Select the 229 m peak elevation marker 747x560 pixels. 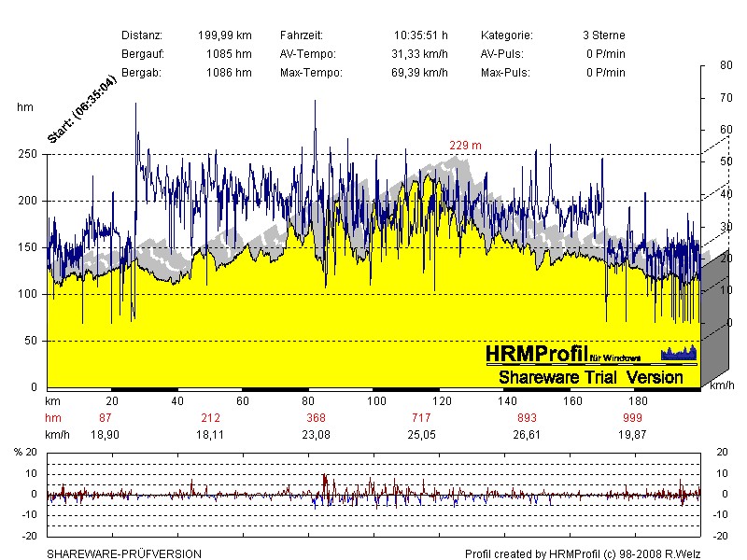coord(465,146)
